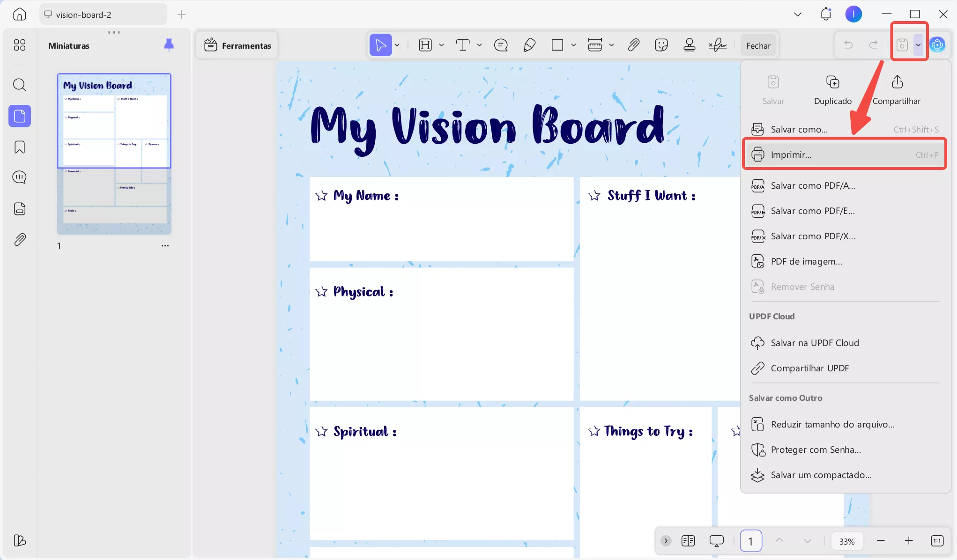Image resolution: width=957 pixels, height=560 pixels.
Task: Switch to presentation mode at bottom bar
Action: click(x=716, y=541)
